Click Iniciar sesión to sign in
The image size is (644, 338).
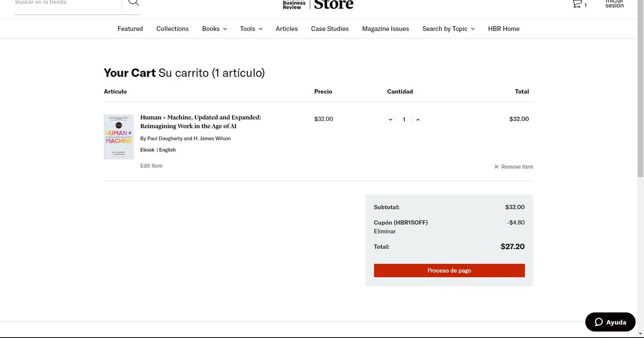coord(614,4)
